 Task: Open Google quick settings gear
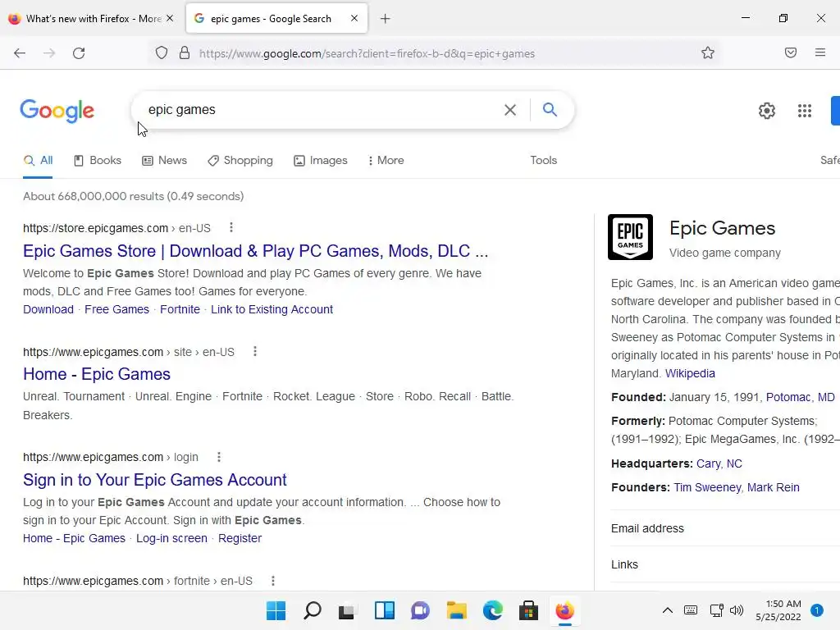(x=767, y=111)
